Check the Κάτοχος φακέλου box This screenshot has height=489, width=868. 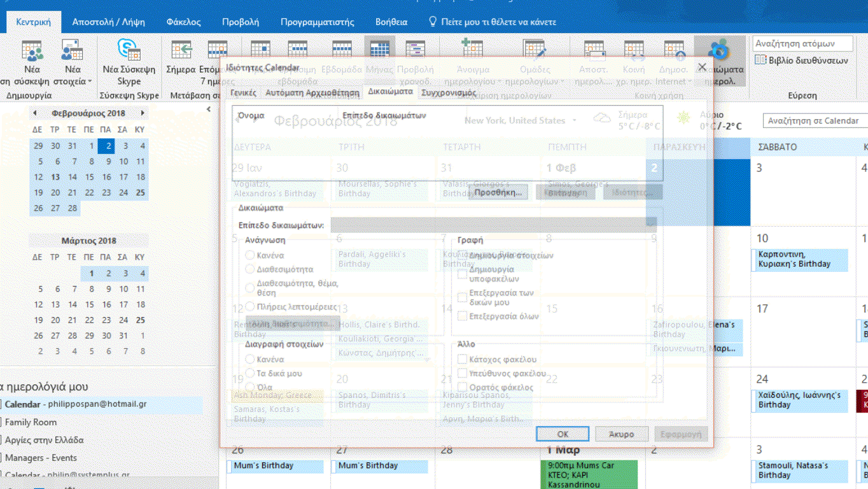[x=463, y=359]
